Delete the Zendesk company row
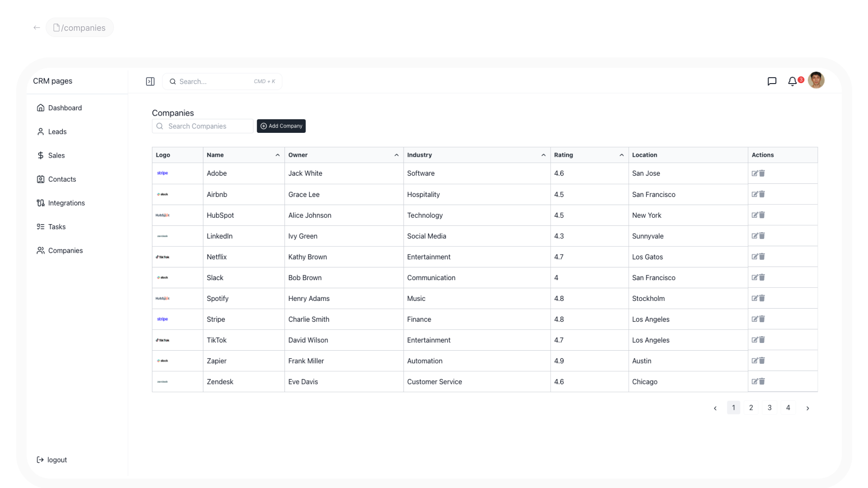 pos(762,381)
